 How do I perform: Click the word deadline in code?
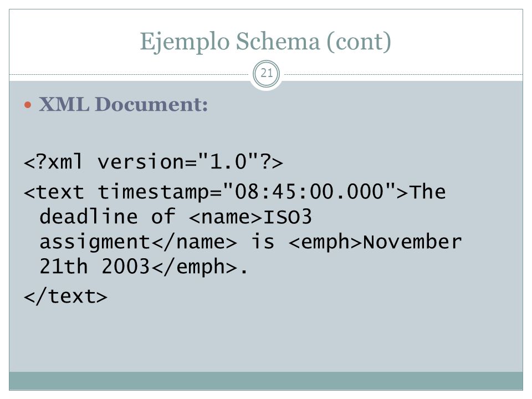pos(89,217)
